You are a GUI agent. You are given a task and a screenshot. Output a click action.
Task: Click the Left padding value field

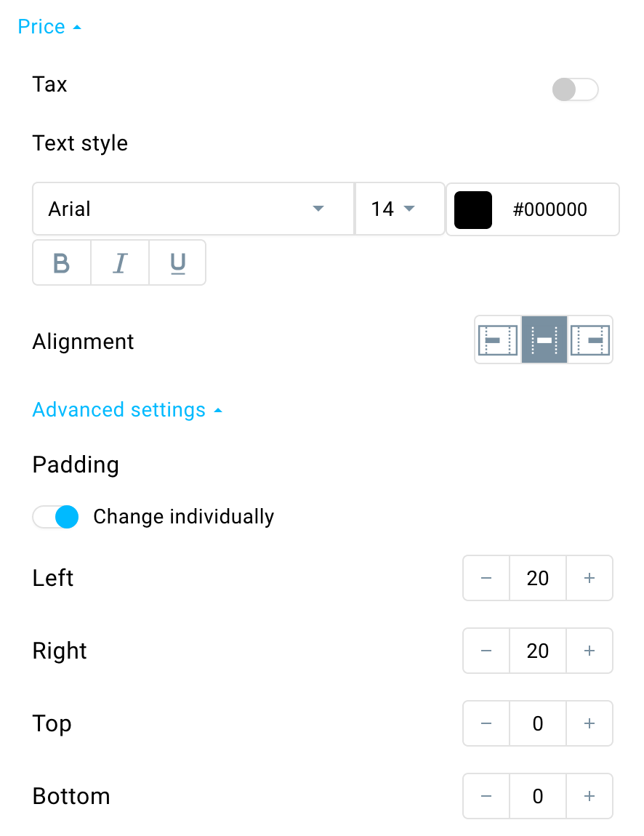click(537, 578)
